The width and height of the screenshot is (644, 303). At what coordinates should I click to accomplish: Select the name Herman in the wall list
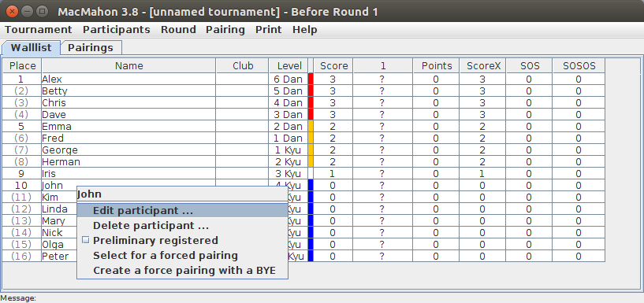61,161
